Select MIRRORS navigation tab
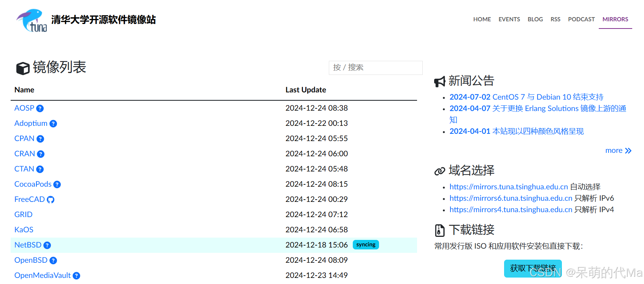Screen dimensions: 644x284 [615, 19]
